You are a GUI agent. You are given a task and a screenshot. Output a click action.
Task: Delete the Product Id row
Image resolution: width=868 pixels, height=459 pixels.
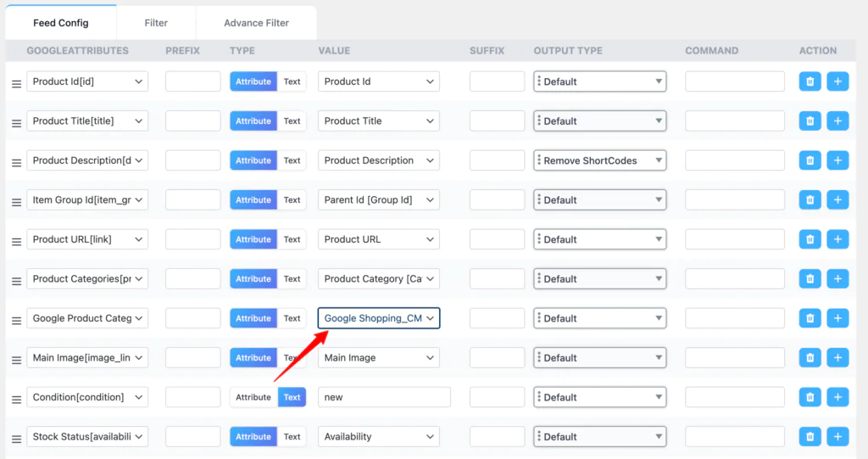810,81
